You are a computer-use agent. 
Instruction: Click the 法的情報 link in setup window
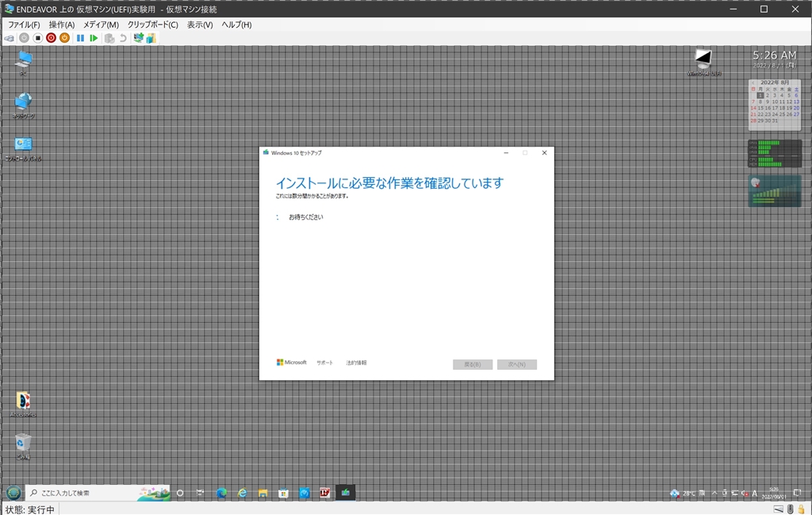click(x=356, y=363)
